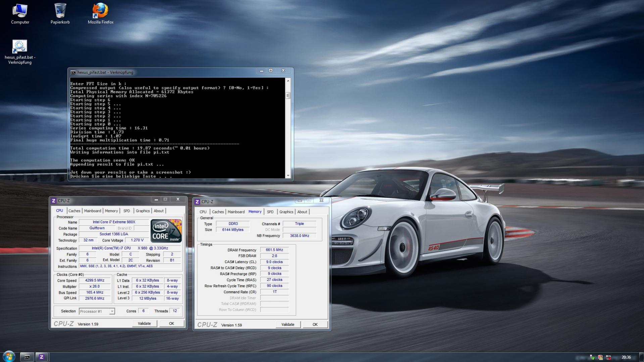The height and width of the screenshot is (362, 644).
Task: Click the system tray clock
Action: click(x=626, y=357)
